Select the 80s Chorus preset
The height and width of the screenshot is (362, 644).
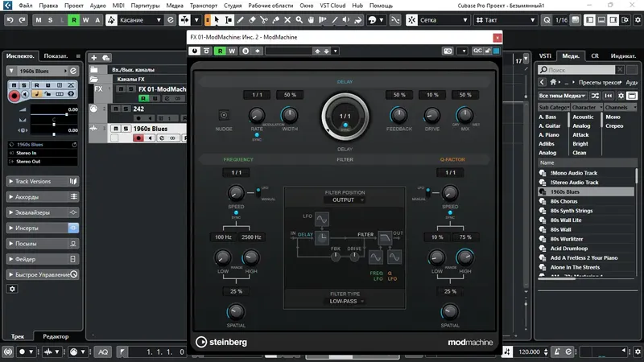(x=563, y=202)
